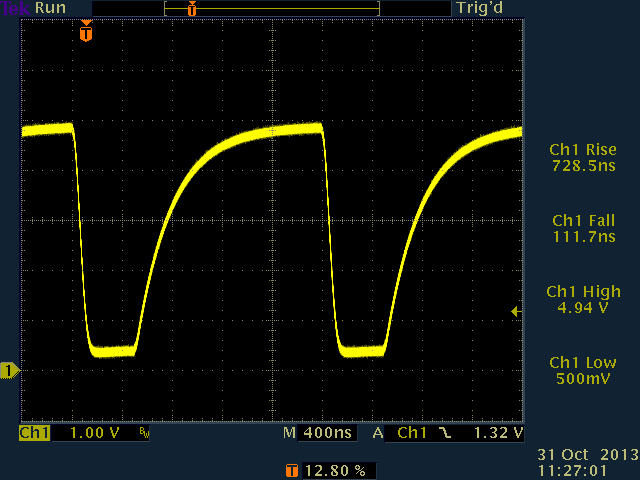This screenshot has width=640, height=480.
Task: Click the orange T icon beside 12.80 %
Action: click(292, 469)
